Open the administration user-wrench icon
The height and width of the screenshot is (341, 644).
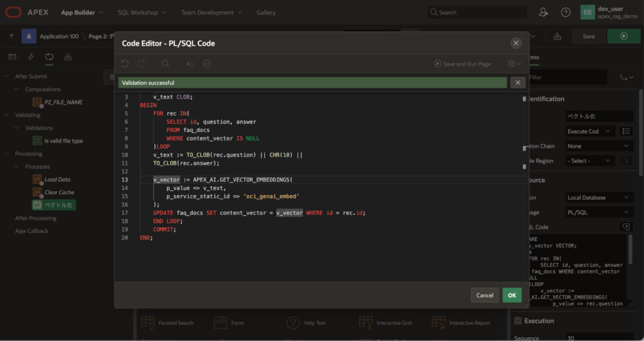point(544,12)
